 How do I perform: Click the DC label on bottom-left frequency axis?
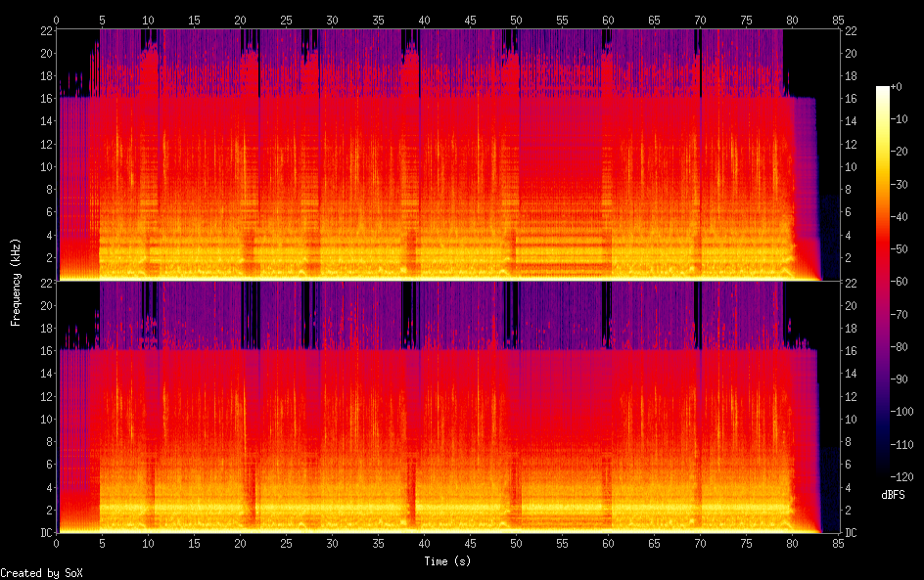coord(45,533)
